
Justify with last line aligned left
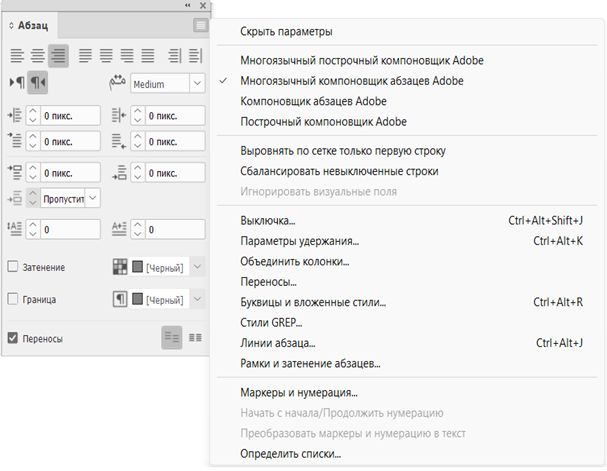(x=85, y=56)
